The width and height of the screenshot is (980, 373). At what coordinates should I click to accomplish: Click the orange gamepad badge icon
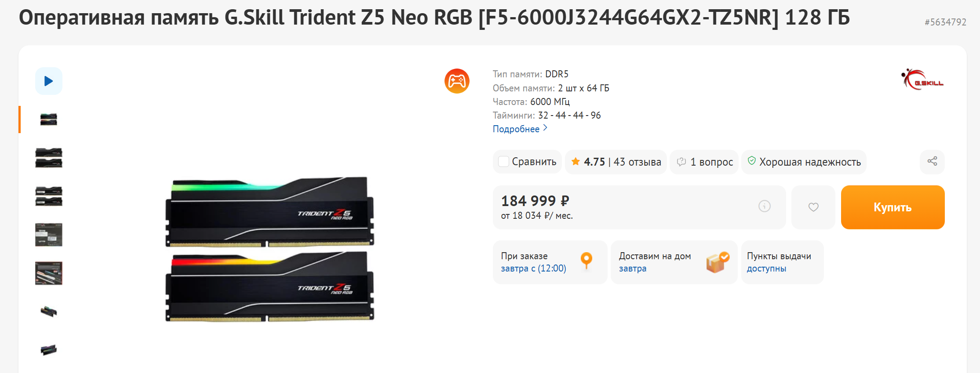click(x=457, y=81)
